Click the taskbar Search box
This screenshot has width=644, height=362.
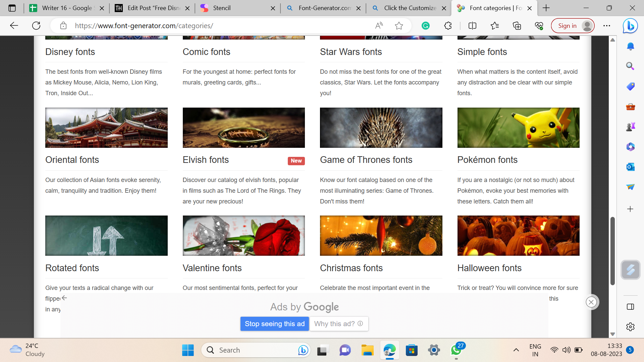pos(256,350)
